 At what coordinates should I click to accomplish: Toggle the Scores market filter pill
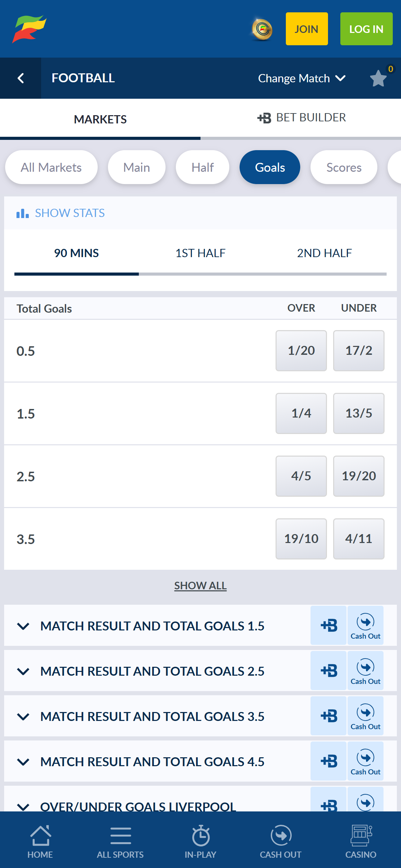pos(343,167)
